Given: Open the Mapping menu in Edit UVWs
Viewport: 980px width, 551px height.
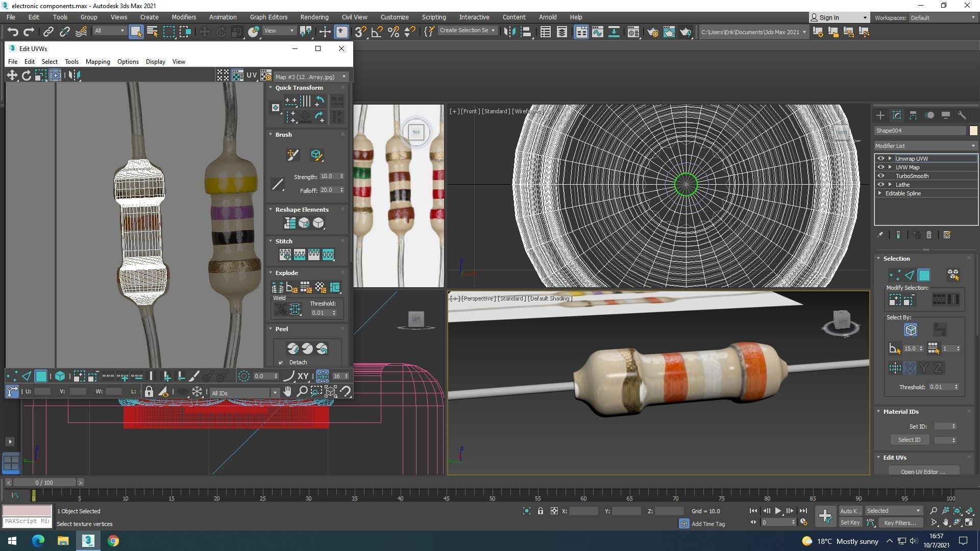Looking at the screenshot, I should pos(97,62).
